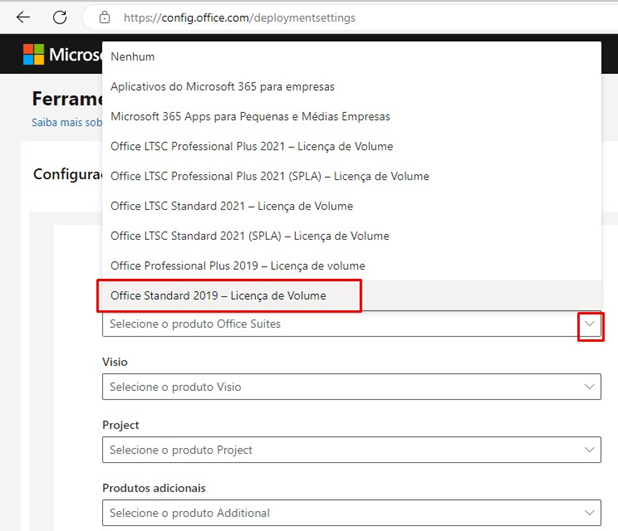Open the Project product dropdown
The width and height of the screenshot is (618, 531).
tap(352, 450)
